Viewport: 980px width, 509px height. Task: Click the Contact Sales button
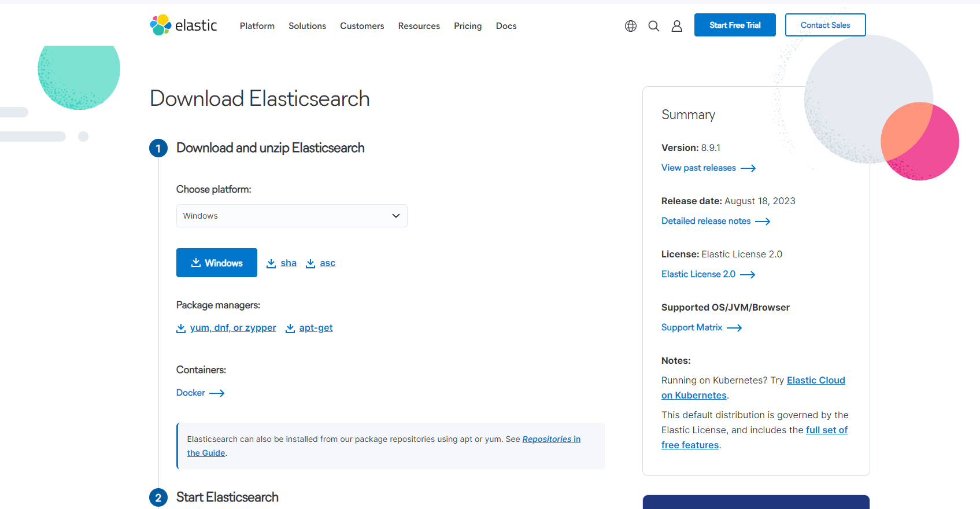click(825, 25)
